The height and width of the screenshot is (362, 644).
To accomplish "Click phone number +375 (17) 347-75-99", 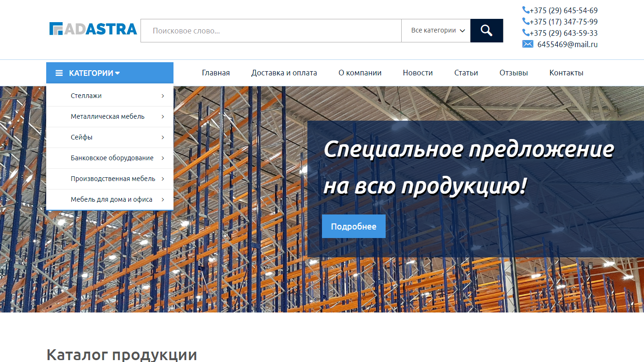I will (563, 22).
